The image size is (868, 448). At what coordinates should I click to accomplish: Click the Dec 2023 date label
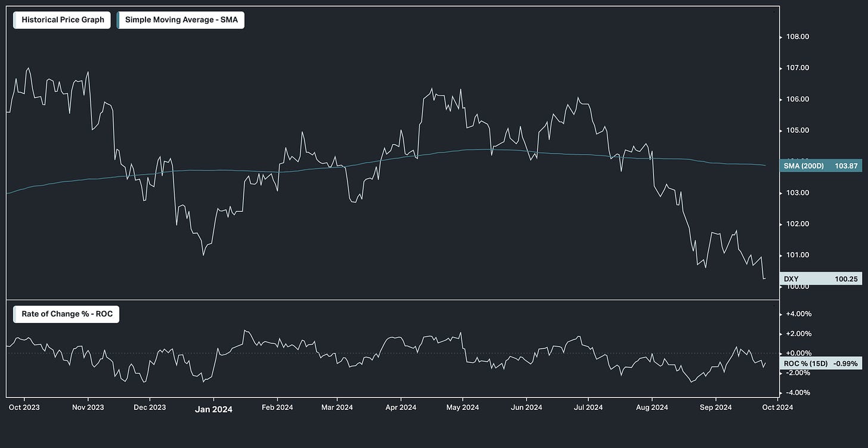point(150,407)
